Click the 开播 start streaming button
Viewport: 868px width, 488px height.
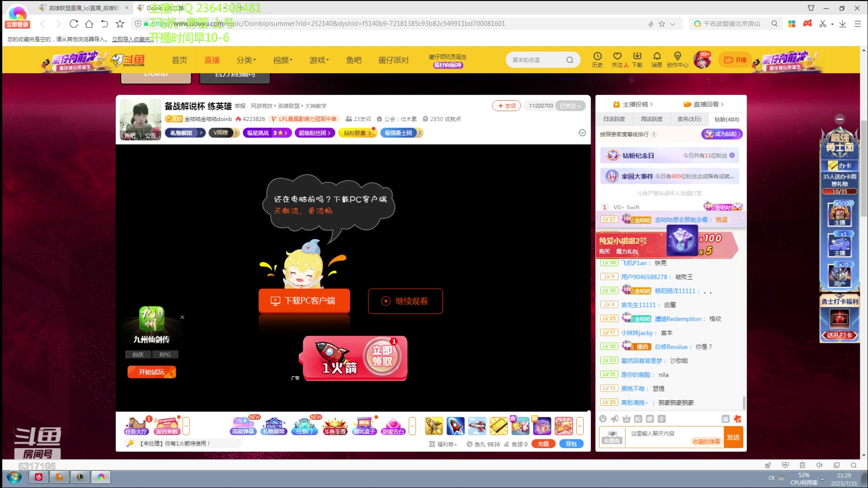click(735, 60)
